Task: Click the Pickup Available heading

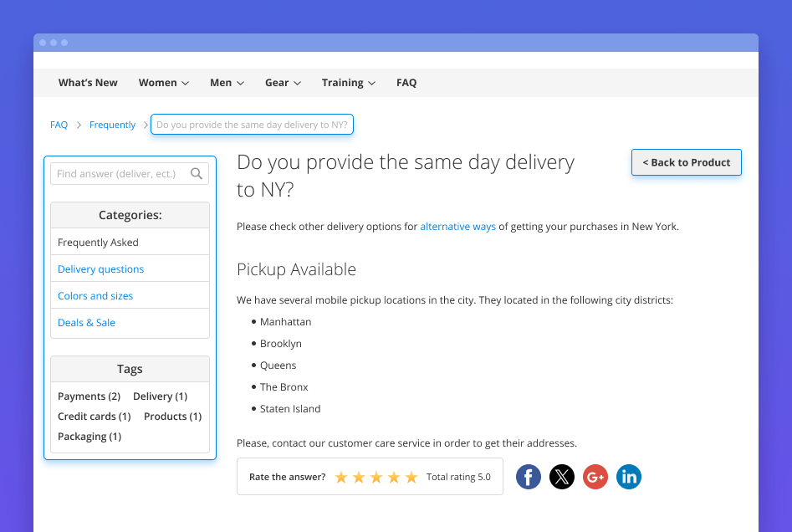Action: 297,269
